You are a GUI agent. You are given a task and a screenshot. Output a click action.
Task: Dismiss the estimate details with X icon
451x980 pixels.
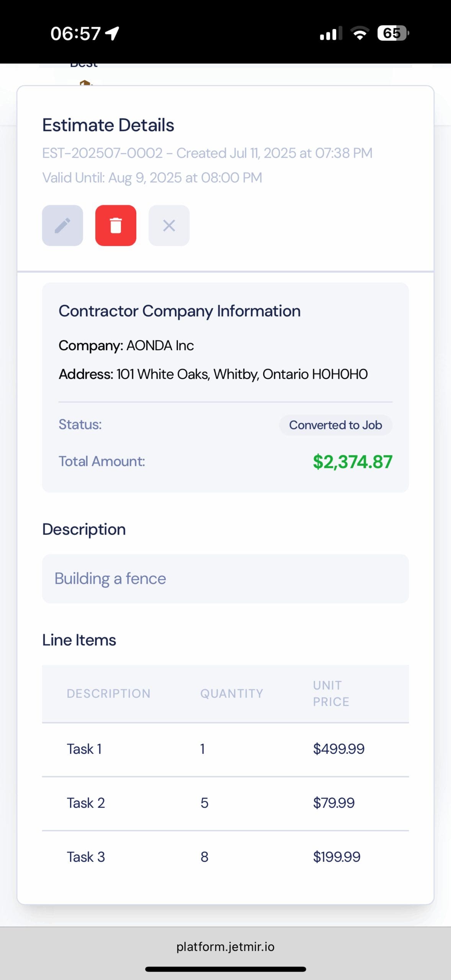[x=169, y=225]
